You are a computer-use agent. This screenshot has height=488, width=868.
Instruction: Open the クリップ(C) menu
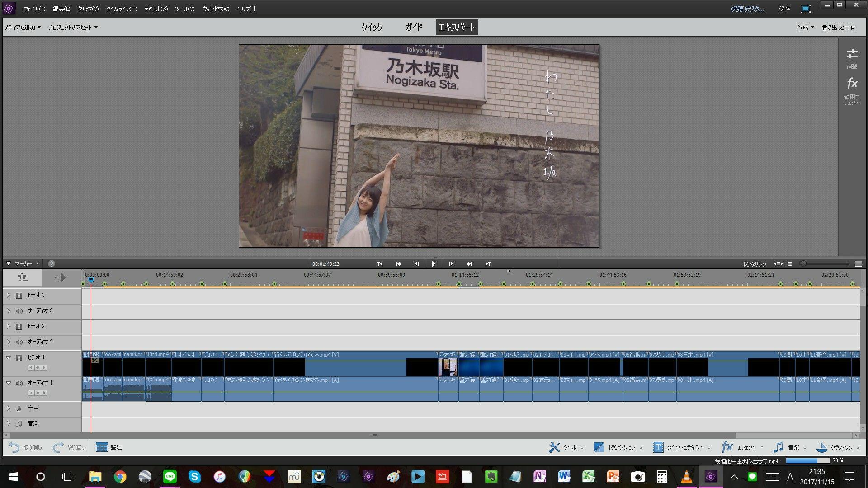[88, 9]
